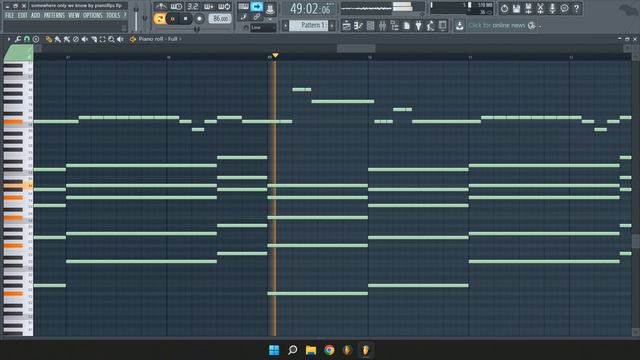Screen dimensions: 640x360
Task: Pause playback
Action: click(x=173, y=19)
